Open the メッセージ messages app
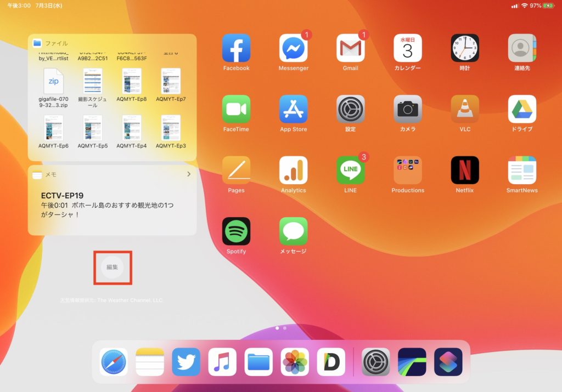 click(x=293, y=231)
